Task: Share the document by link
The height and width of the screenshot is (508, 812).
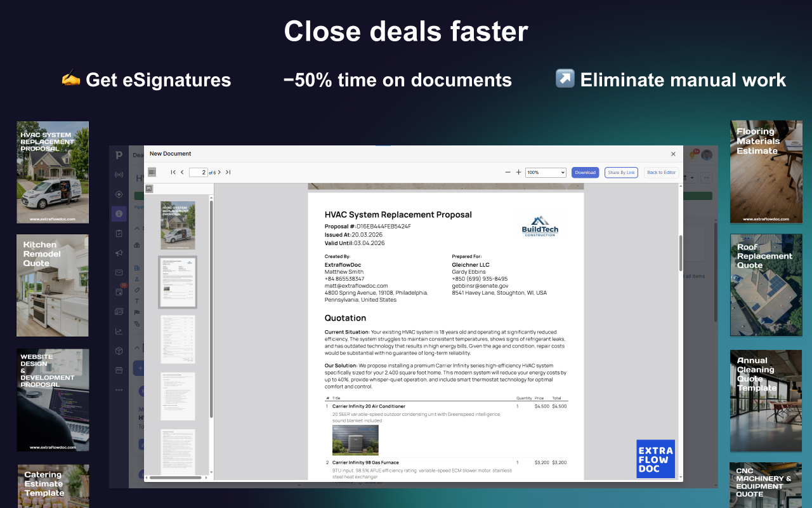Action: coord(621,172)
